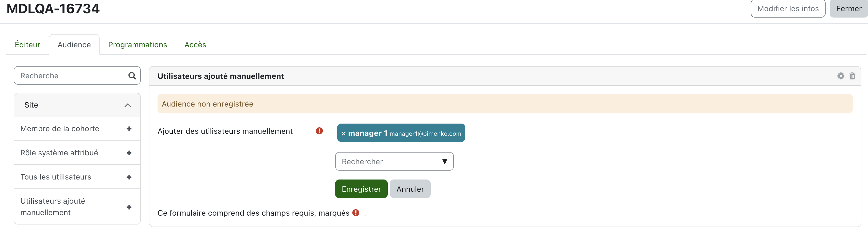Screen dimensions: 868x239
Task: Add Membre de la cohorte plus icon
Action: click(x=129, y=129)
